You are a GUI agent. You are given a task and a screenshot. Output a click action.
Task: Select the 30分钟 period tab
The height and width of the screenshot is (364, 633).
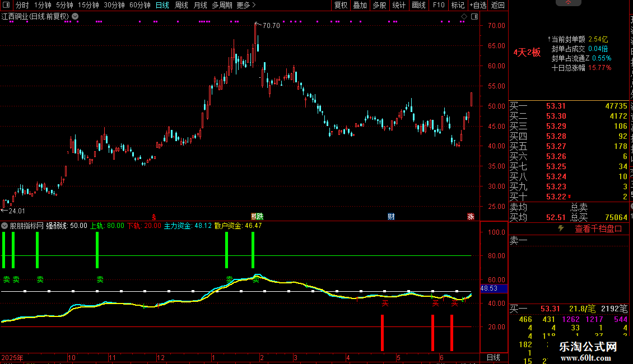tap(114, 5)
